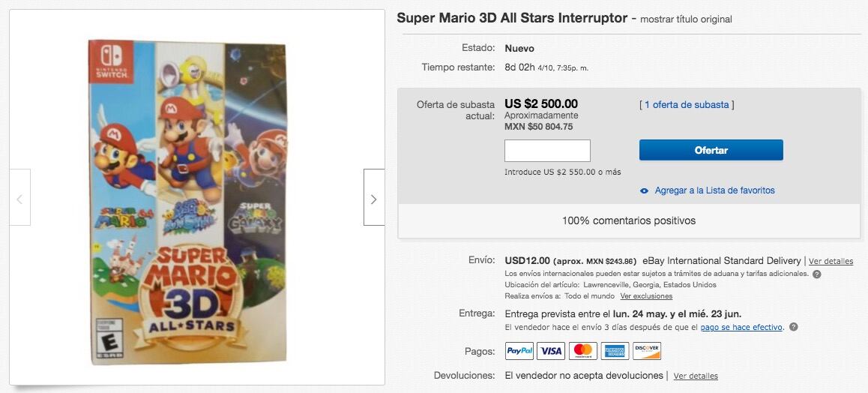Open the '1 oferta de subasta' link
This screenshot has height=393, width=868.
[687, 105]
